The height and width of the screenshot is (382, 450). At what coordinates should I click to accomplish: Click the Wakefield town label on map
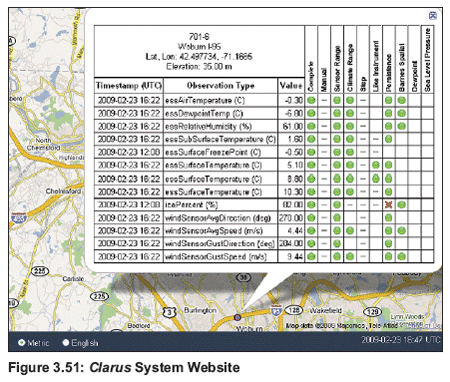(325, 310)
